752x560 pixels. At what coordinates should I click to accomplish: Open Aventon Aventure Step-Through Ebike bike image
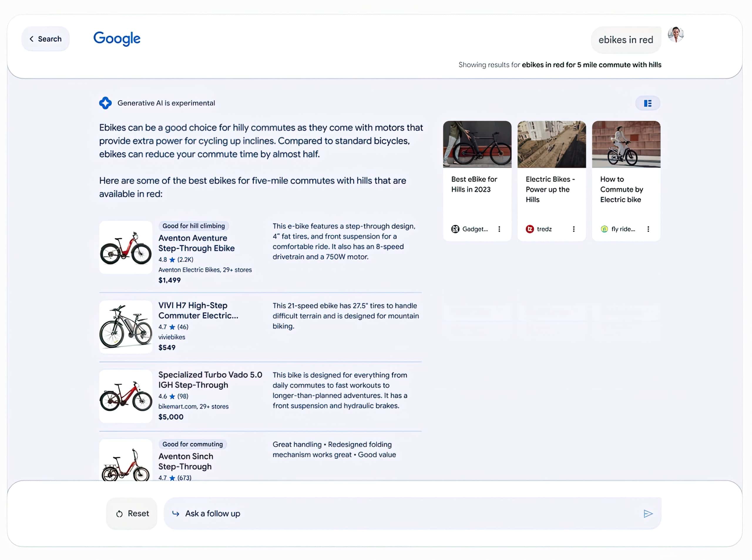[x=126, y=247]
